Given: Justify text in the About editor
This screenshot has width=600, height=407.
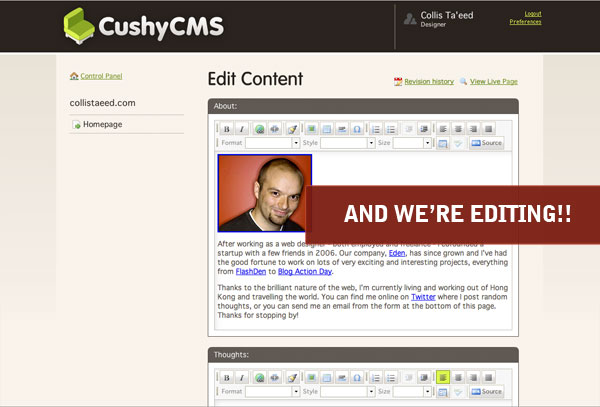Looking at the screenshot, I should 488,129.
